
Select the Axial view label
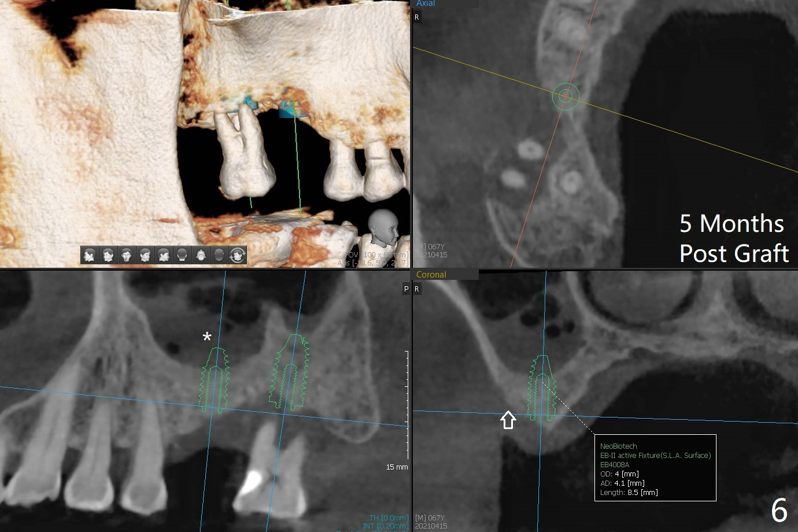[x=426, y=3]
